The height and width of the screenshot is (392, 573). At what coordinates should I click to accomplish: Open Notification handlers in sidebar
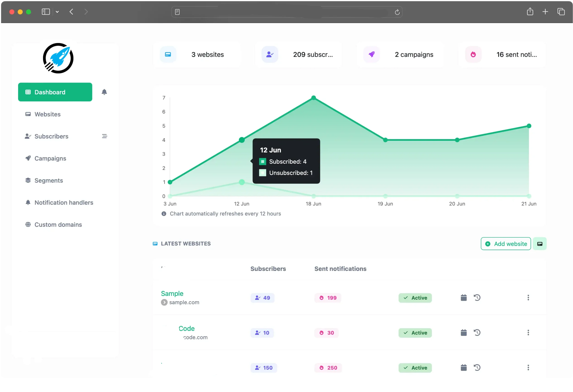point(59,202)
